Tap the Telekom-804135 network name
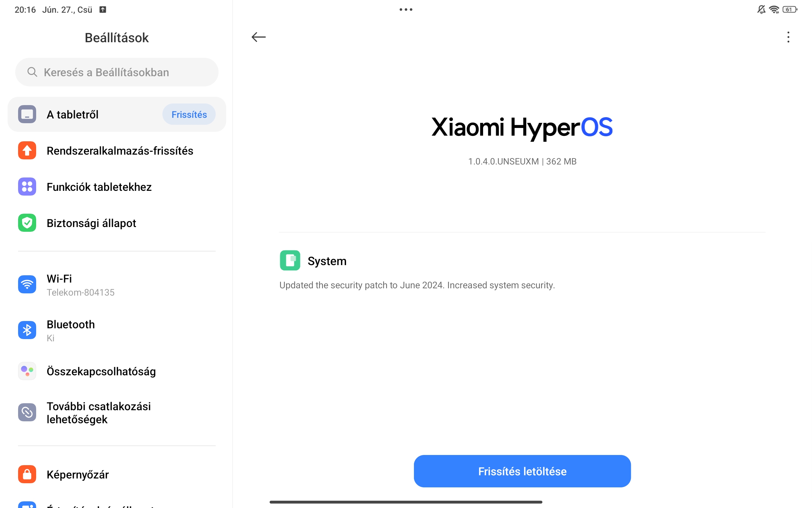The width and height of the screenshot is (812, 508). [81, 292]
